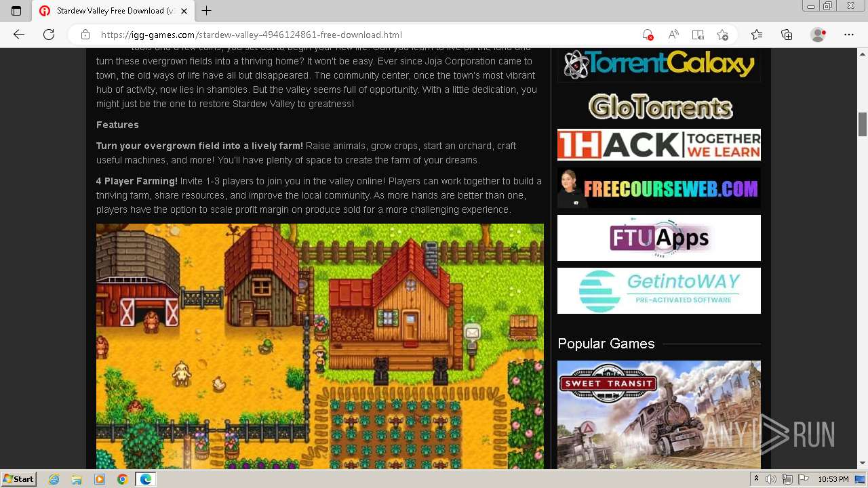This screenshot has height=488, width=868.
Task: Open the FTUApps banner
Action: 659,238
